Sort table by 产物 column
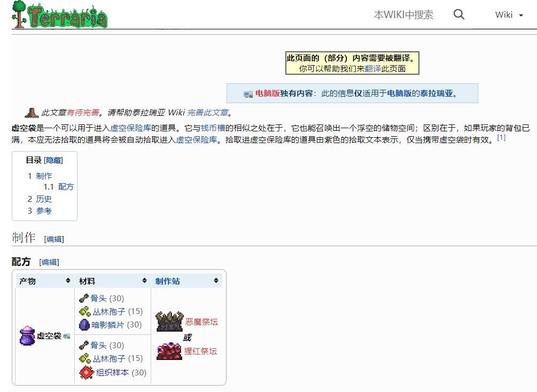 click(68, 281)
